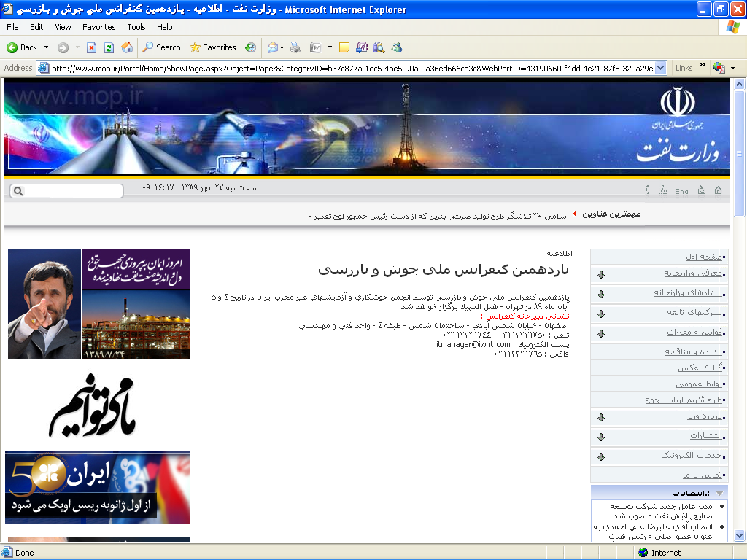Click the Ahmadinejad photo banner

(x=44, y=304)
